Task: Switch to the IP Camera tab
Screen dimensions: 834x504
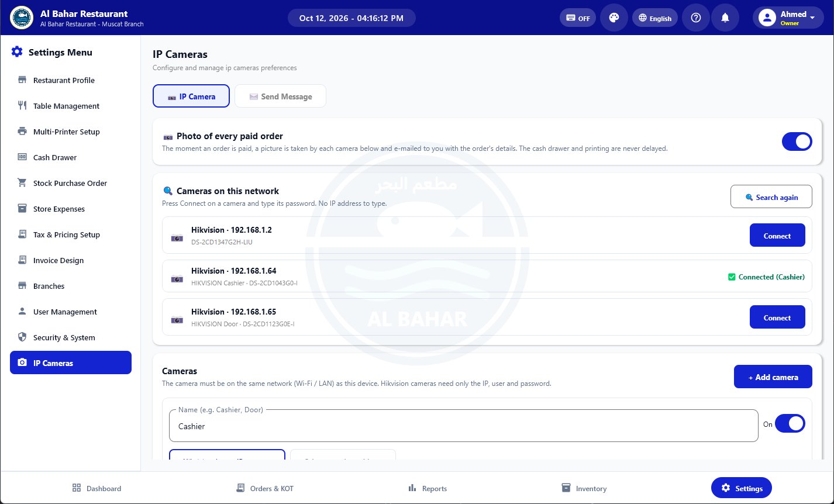Action: 191,96
